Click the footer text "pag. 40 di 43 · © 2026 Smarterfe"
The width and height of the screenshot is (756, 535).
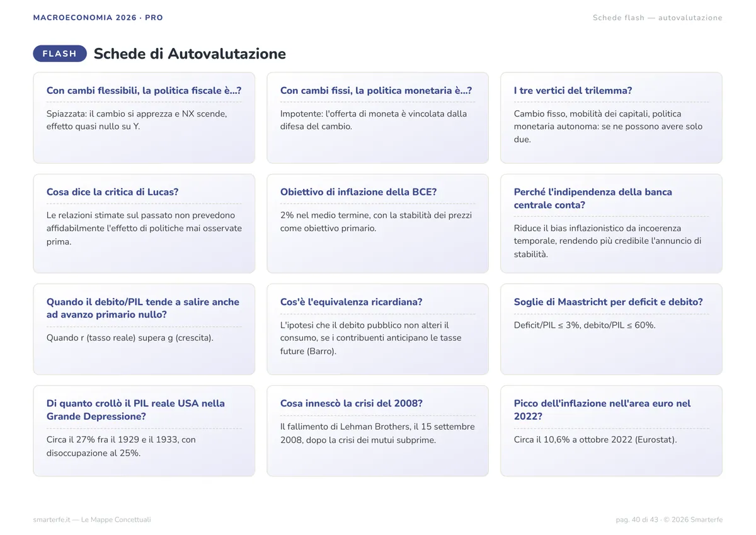[669, 520]
